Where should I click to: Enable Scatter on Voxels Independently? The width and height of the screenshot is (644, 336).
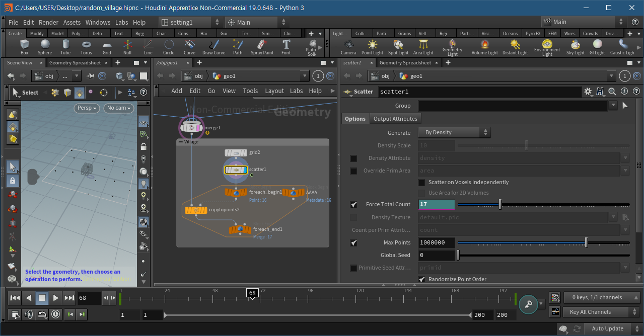(x=422, y=182)
